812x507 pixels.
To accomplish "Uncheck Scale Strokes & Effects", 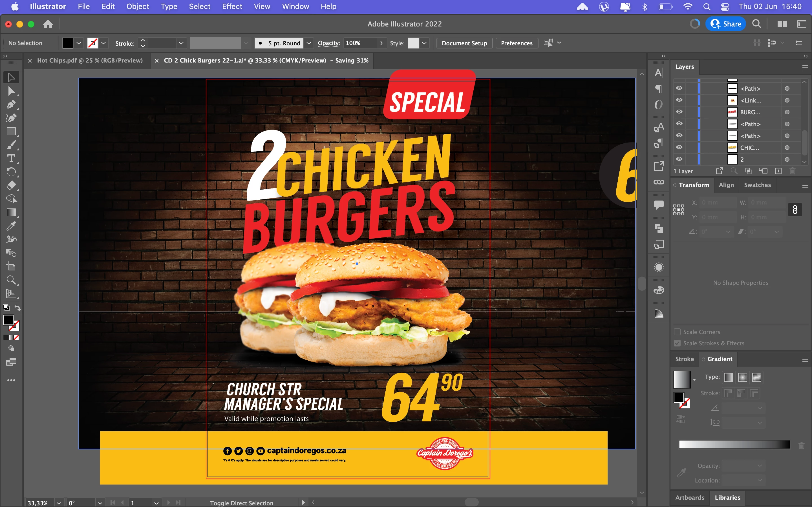I will (x=678, y=343).
